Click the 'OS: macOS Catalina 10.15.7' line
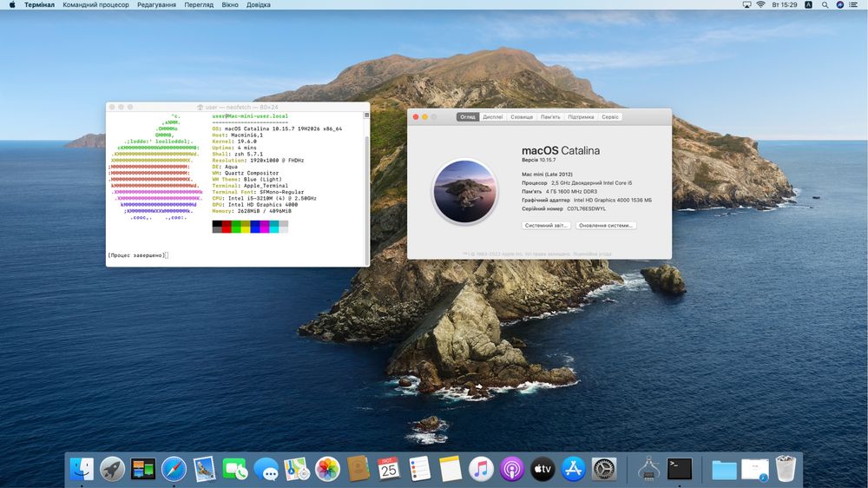Screen dimensions: 868x488 coord(277,129)
